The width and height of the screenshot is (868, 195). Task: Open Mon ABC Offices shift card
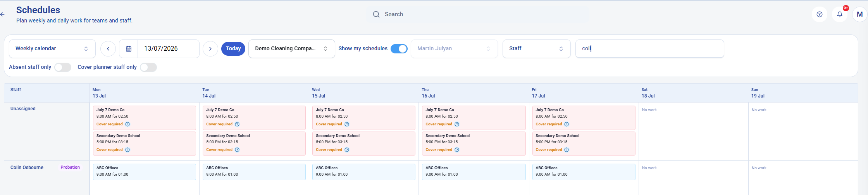point(145,172)
